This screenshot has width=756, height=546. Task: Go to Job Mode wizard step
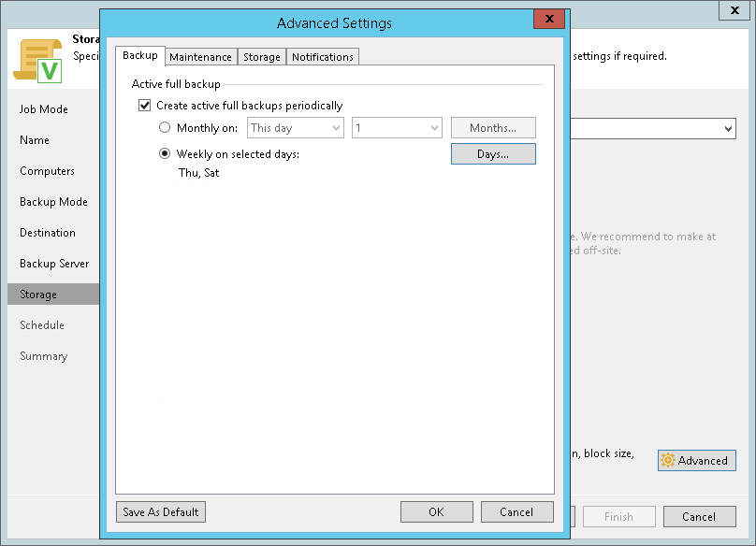[44, 109]
